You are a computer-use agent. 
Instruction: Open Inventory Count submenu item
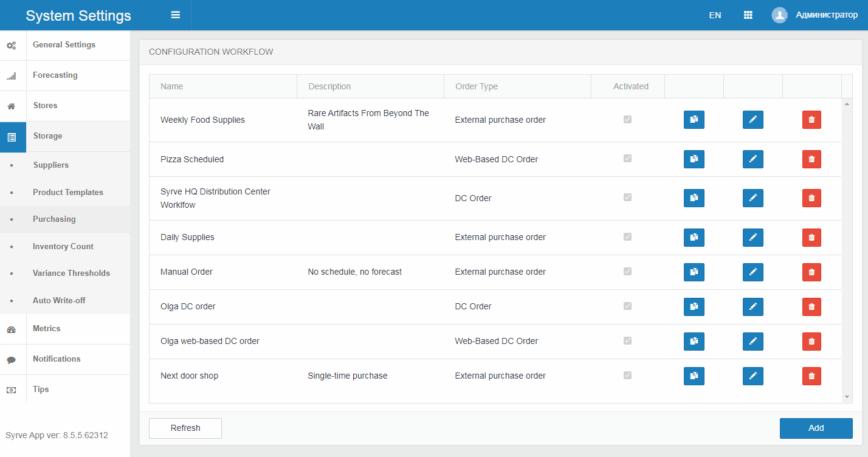point(63,246)
